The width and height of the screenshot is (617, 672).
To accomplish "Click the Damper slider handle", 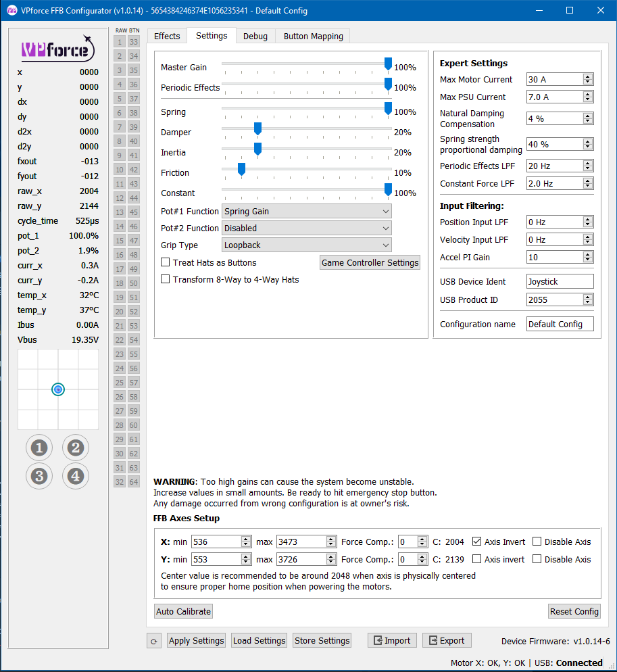I will [257, 128].
